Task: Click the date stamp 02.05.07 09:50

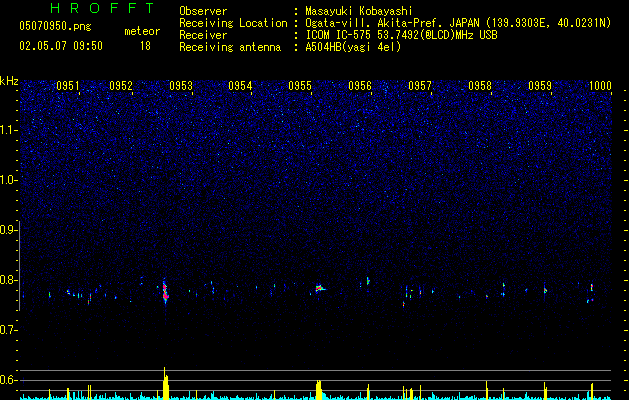Action: [61, 46]
